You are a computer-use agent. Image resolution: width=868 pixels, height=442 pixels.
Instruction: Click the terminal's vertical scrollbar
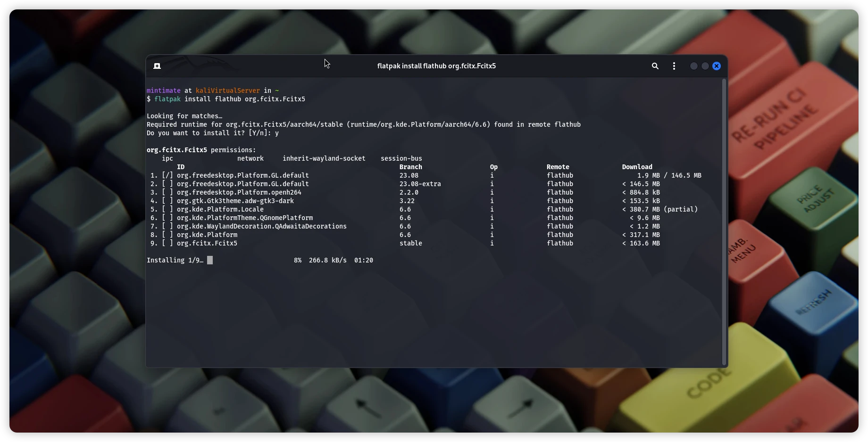coord(724,221)
